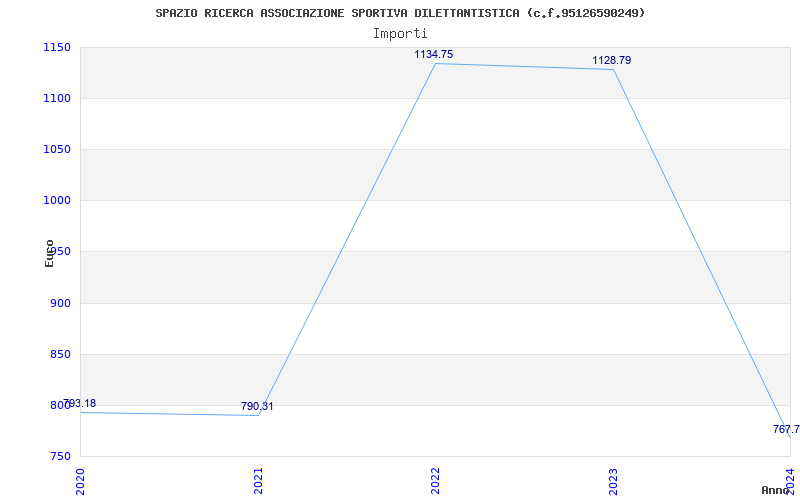Click the 'Anno' x-axis title
This screenshot has height=500, width=800.
point(775,490)
